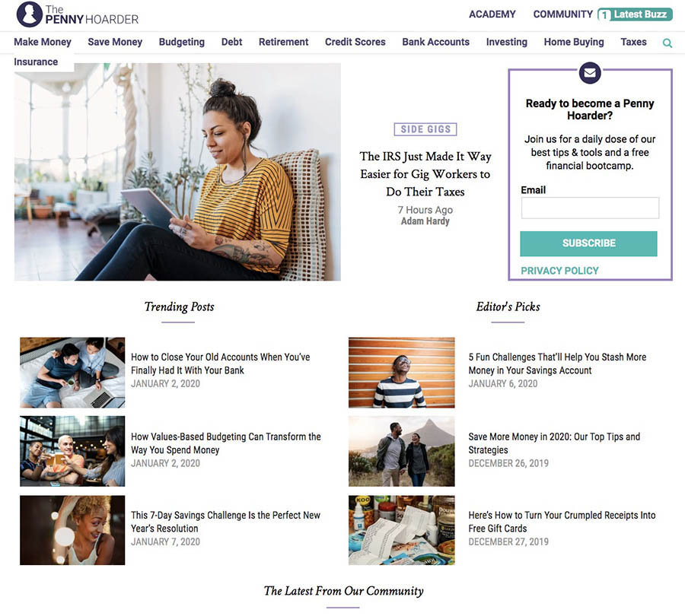The height and width of the screenshot is (616, 685).
Task: Select the Make Money nav tab
Action: pos(43,42)
